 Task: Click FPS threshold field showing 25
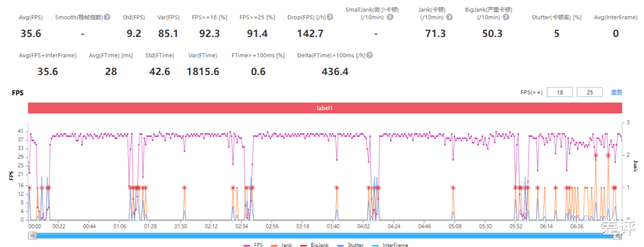590,92
